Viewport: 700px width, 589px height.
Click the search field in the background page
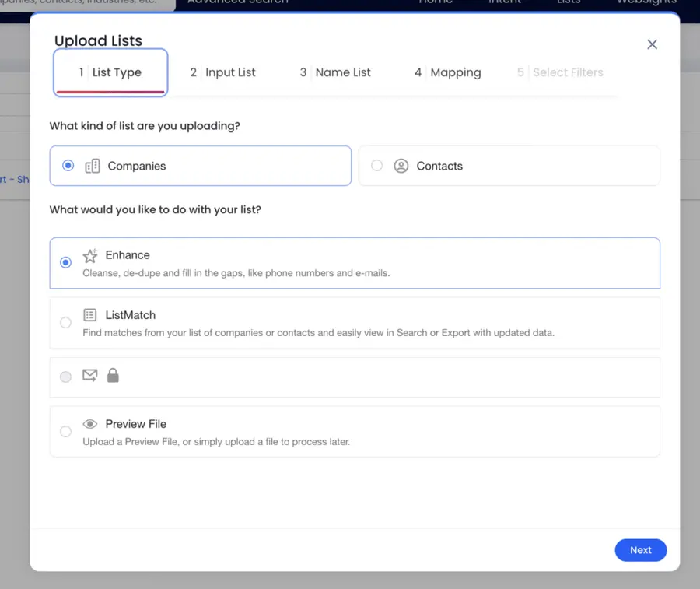point(87,4)
